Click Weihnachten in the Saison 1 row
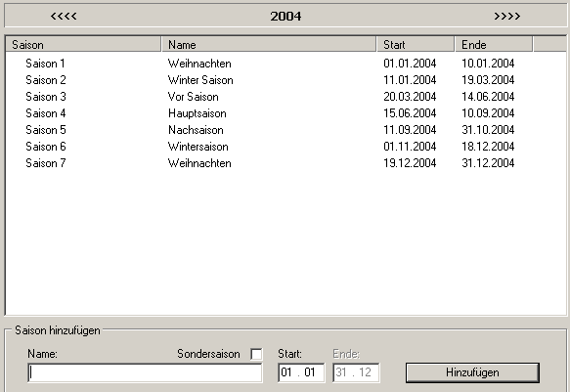Image resolution: width=570 pixels, height=392 pixels. click(199, 64)
